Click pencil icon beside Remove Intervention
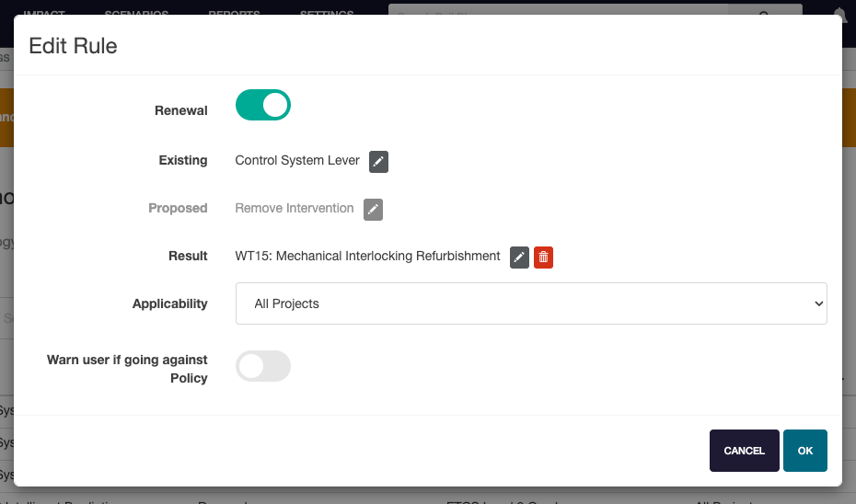The height and width of the screenshot is (504, 856). 373,209
